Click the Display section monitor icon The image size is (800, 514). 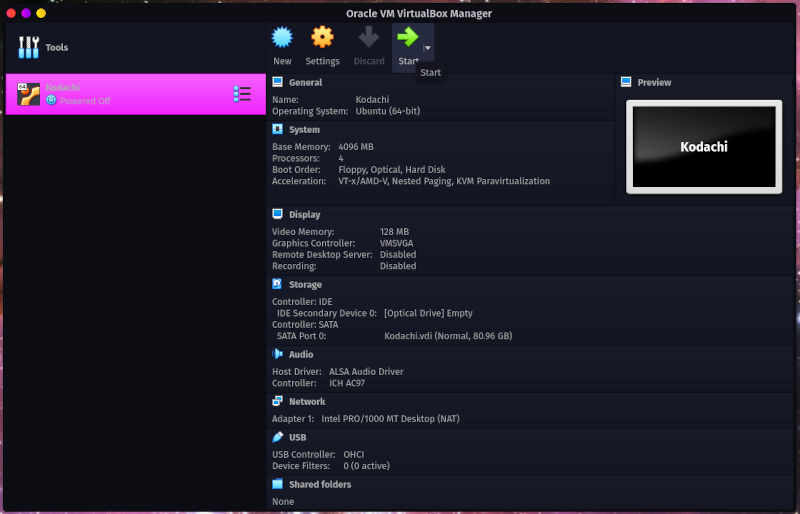(x=278, y=214)
